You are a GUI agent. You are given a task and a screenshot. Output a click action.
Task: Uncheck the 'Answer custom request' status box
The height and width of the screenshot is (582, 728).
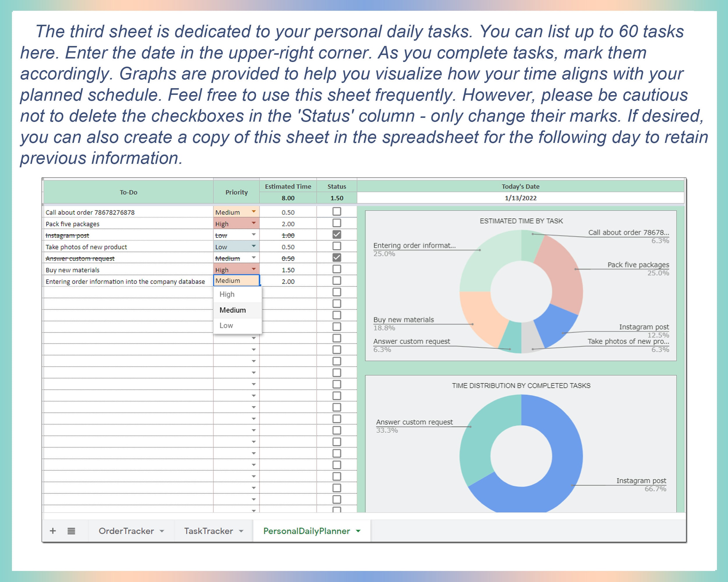tap(336, 258)
